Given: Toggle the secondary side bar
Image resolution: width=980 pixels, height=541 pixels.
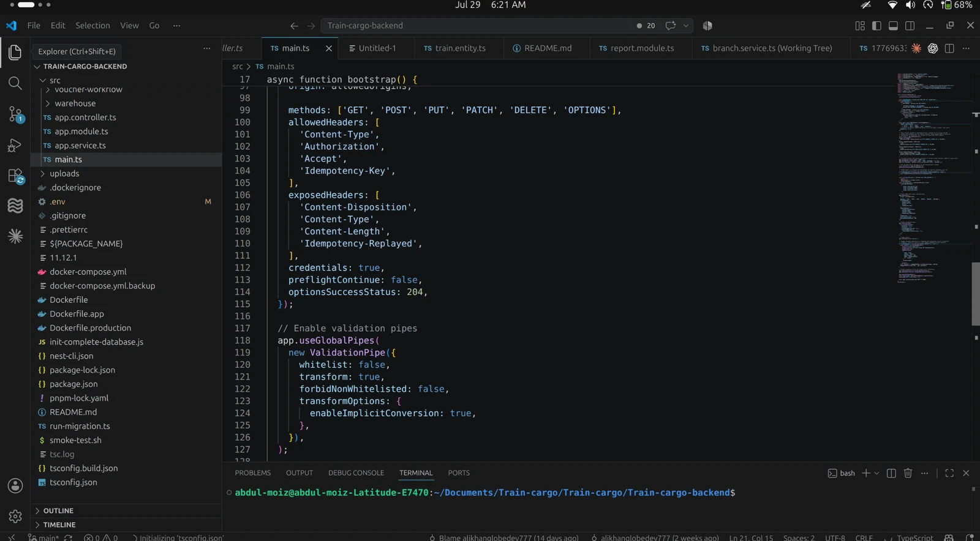Looking at the screenshot, I should (910, 26).
